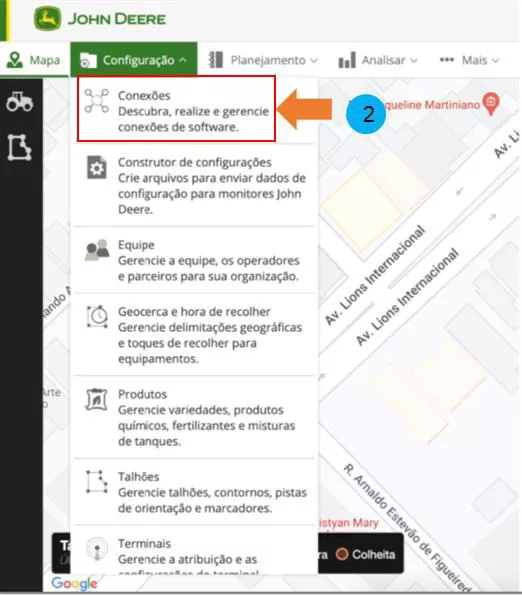This screenshot has width=522, height=595.
Task: Click the Construtor file gear icon
Action: [x=97, y=167]
